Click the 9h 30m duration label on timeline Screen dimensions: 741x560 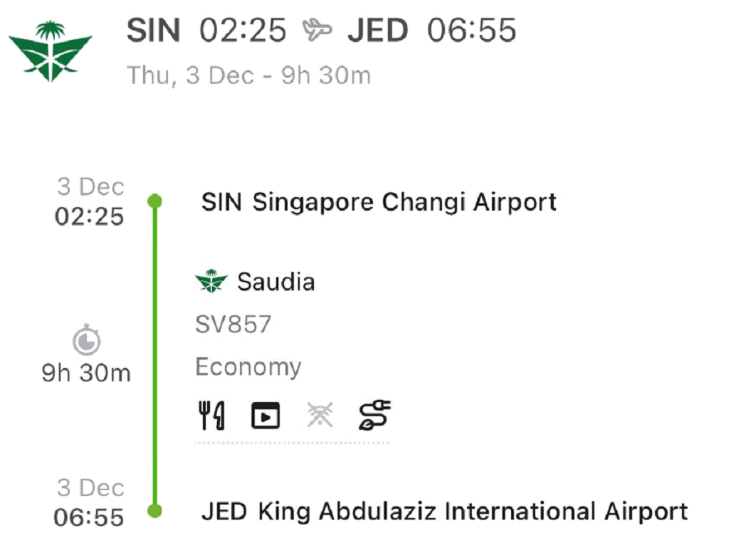click(x=86, y=373)
